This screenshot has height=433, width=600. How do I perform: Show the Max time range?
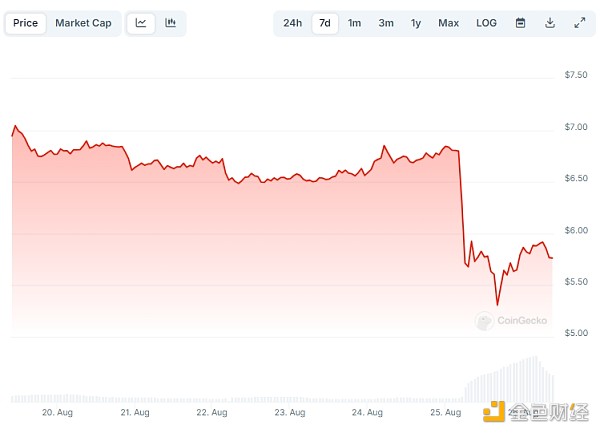pyautogui.click(x=448, y=23)
